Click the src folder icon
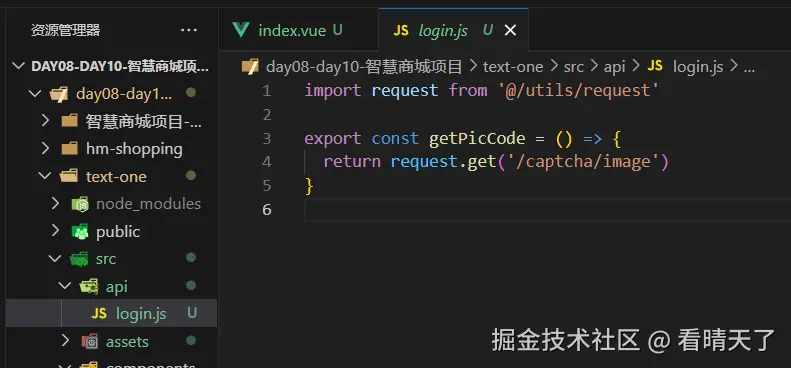The image size is (791, 368). (79, 259)
